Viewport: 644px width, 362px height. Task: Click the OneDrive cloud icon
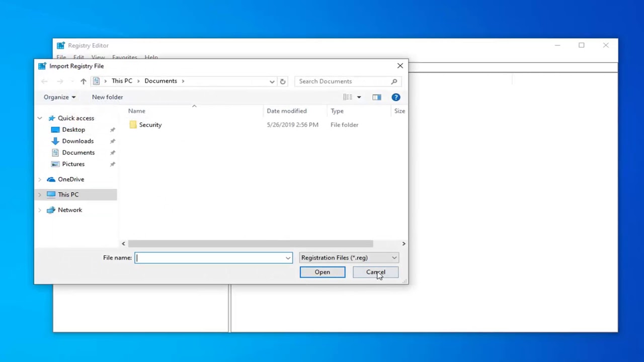point(51,179)
